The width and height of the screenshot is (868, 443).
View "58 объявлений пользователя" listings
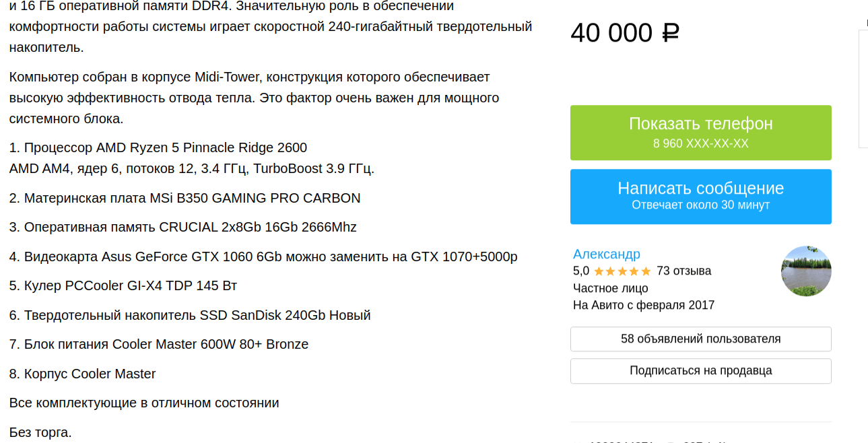[700, 339]
